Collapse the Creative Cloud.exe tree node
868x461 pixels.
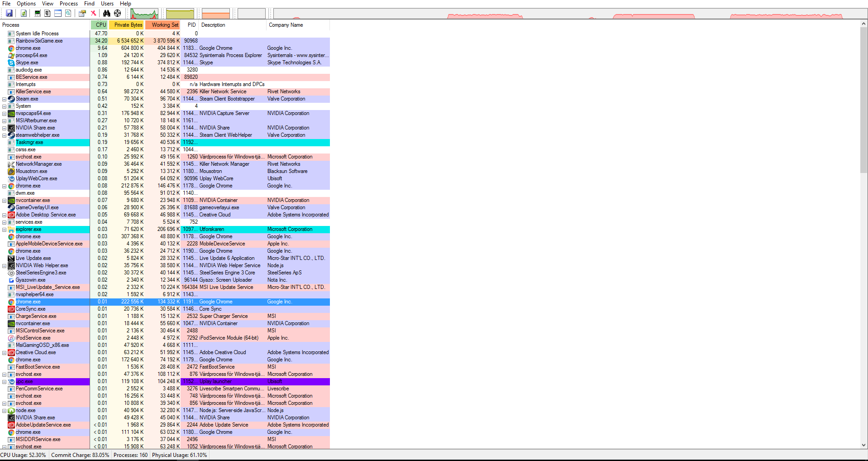pos(4,353)
